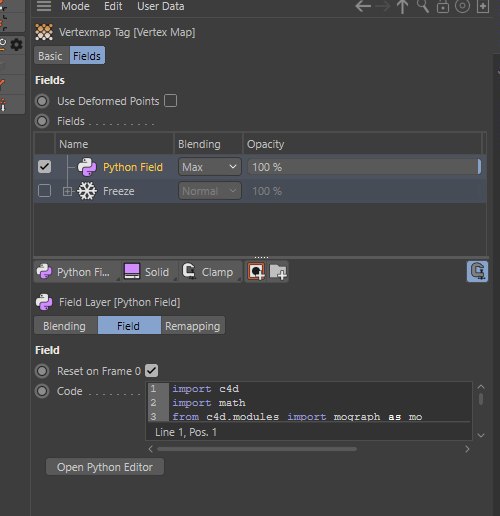Adjust the Python Field opacity slider
500x516 pixels.
click(x=364, y=167)
